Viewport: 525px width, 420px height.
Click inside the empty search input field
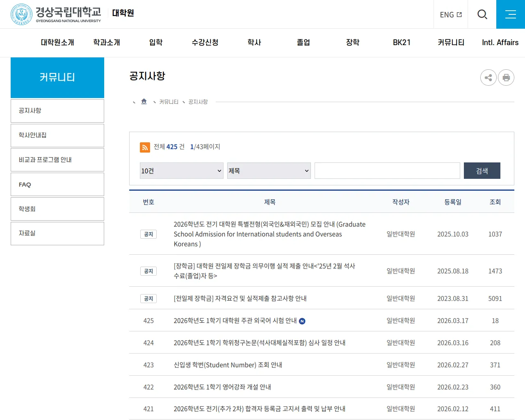(x=387, y=171)
